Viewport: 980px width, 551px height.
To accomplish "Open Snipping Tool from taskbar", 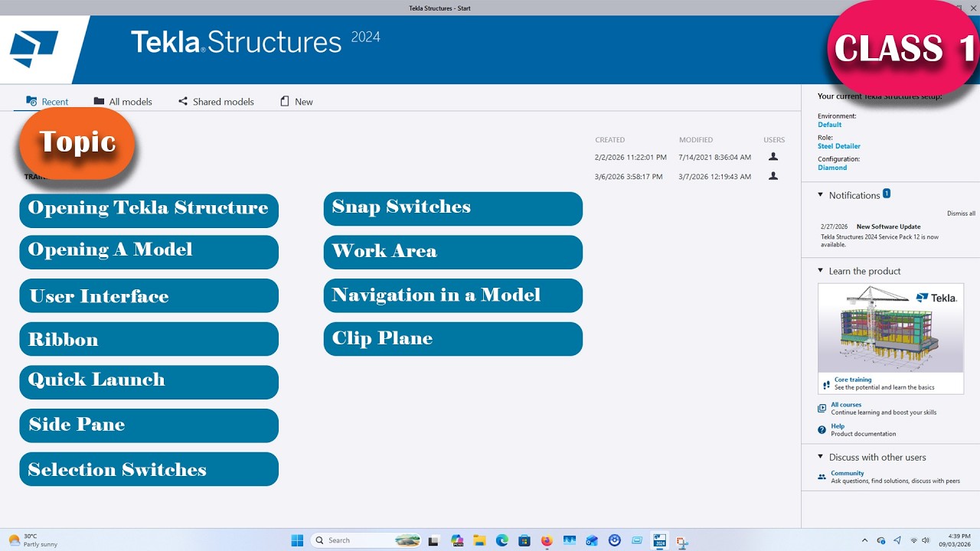I will (x=681, y=540).
